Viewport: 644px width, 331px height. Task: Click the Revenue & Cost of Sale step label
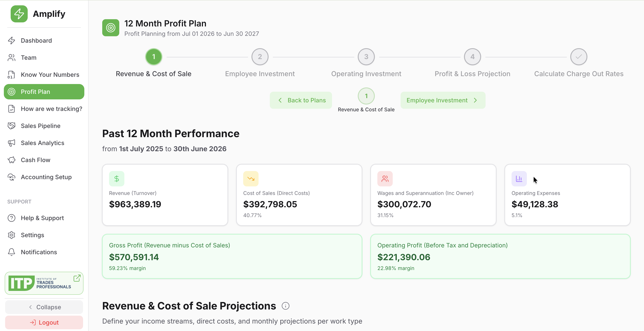[154, 74]
